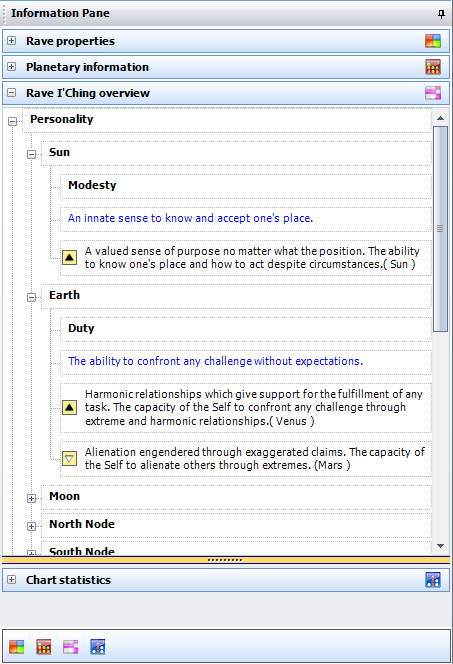Image resolution: width=453 pixels, height=664 pixels.
Task: Select the blue text about knowing one's place
Action: coord(191,218)
